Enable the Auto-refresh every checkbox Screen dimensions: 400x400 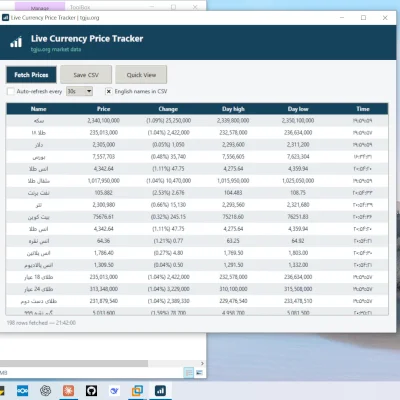point(11,91)
